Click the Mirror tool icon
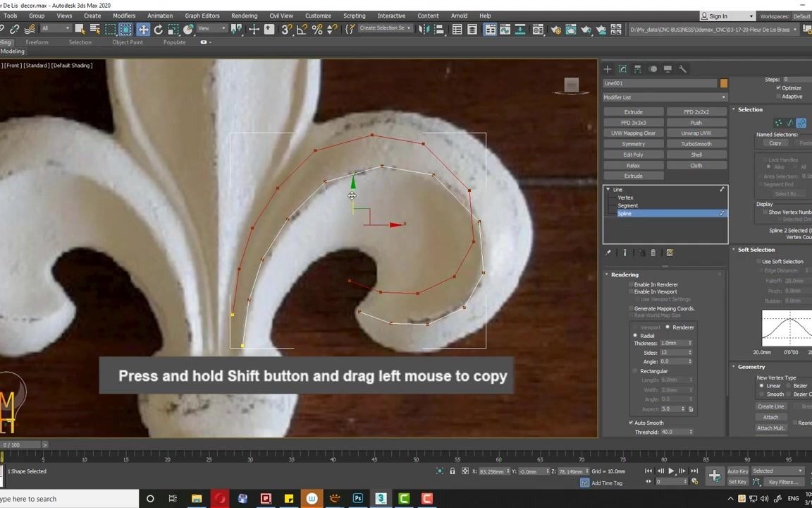Image resolution: width=812 pixels, height=508 pixels. coord(423,29)
